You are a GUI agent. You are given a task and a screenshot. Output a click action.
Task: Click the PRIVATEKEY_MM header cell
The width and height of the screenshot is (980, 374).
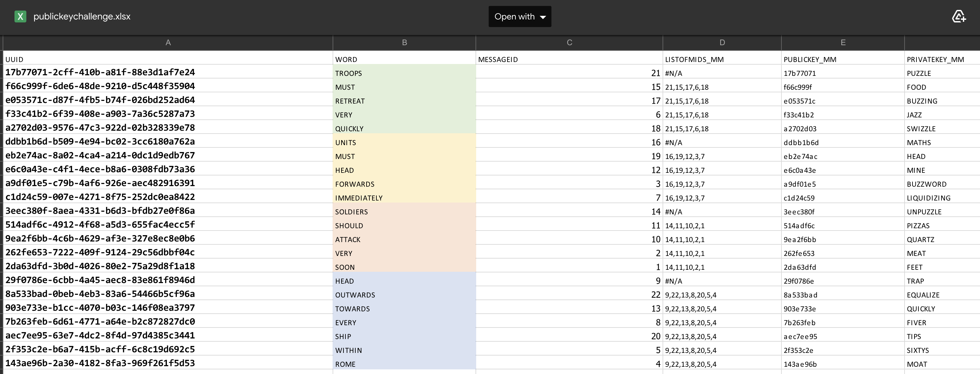[935, 59]
